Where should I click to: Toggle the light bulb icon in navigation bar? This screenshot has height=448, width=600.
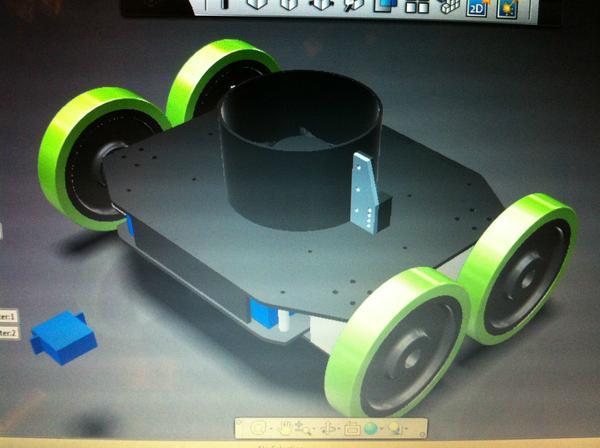coord(394,427)
